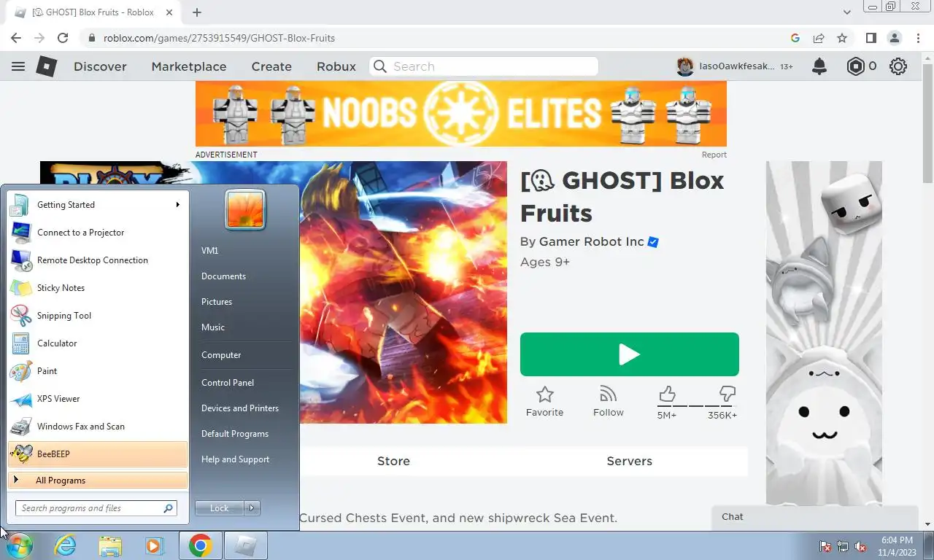934x560 pixels.
Task: Click the Lock button in Start menu
Action: 220,508
